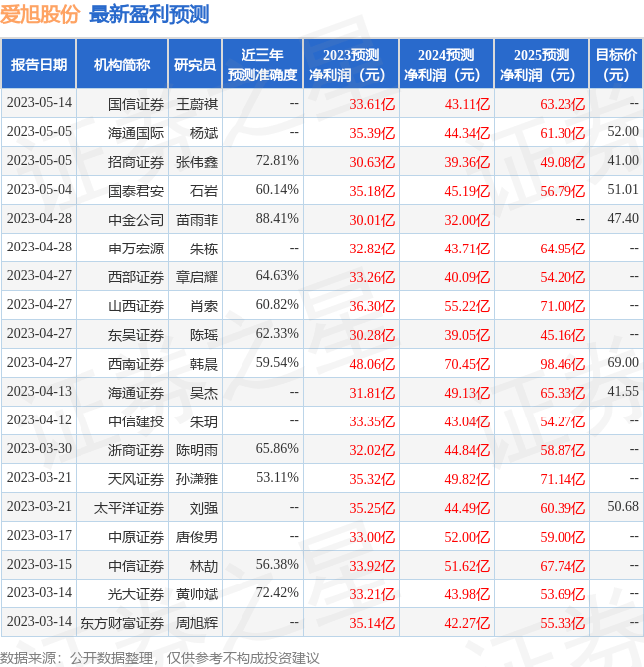
Task: Click the 2025预测净利润 column header
Action: [541, 65]
